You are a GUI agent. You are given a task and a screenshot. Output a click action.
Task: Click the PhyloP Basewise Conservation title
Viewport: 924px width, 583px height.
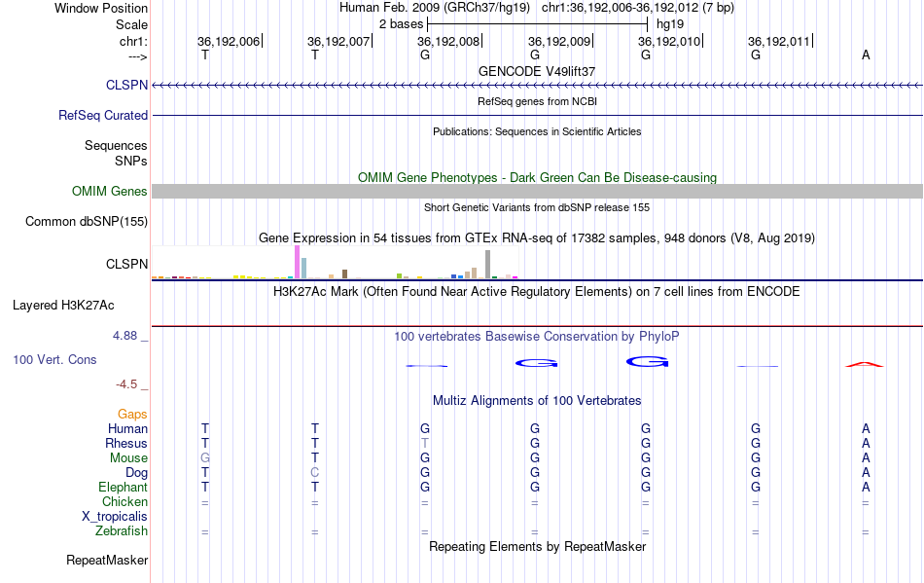point(536,337)
